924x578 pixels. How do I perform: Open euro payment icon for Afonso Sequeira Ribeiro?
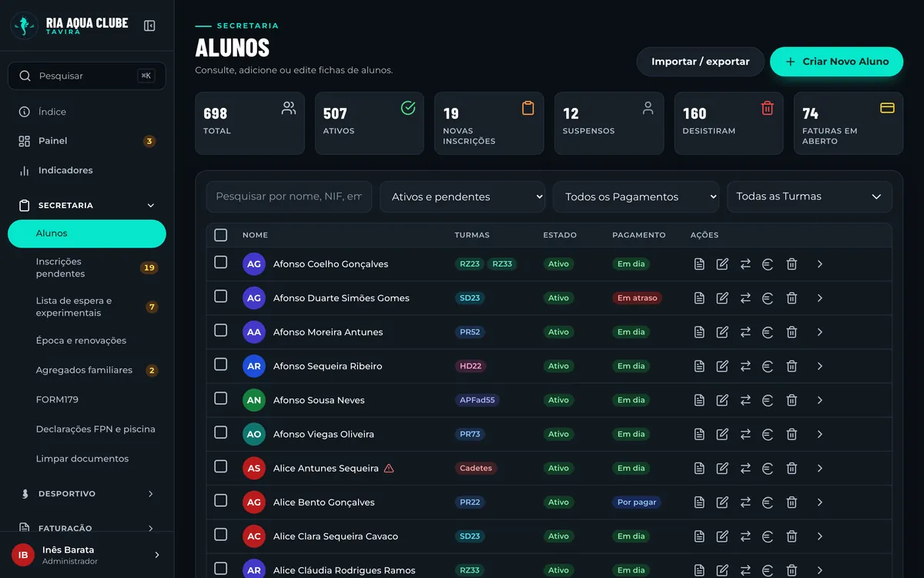768,366
